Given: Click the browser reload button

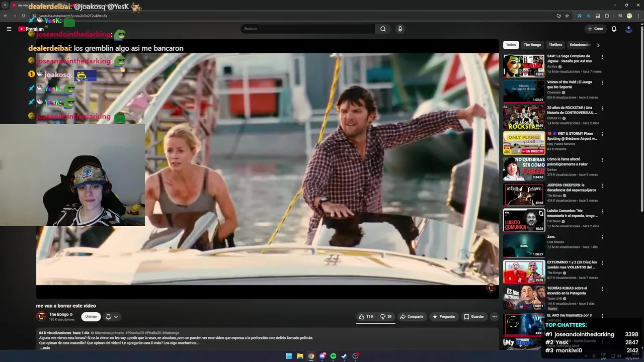Looking at the screenshot, I should 23,16.
